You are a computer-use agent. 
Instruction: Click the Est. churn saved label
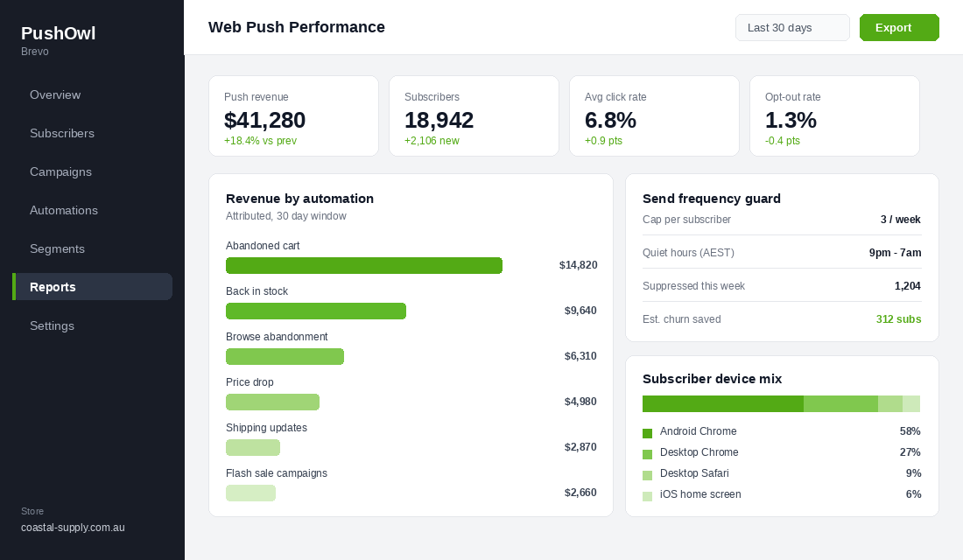(682, 318)
